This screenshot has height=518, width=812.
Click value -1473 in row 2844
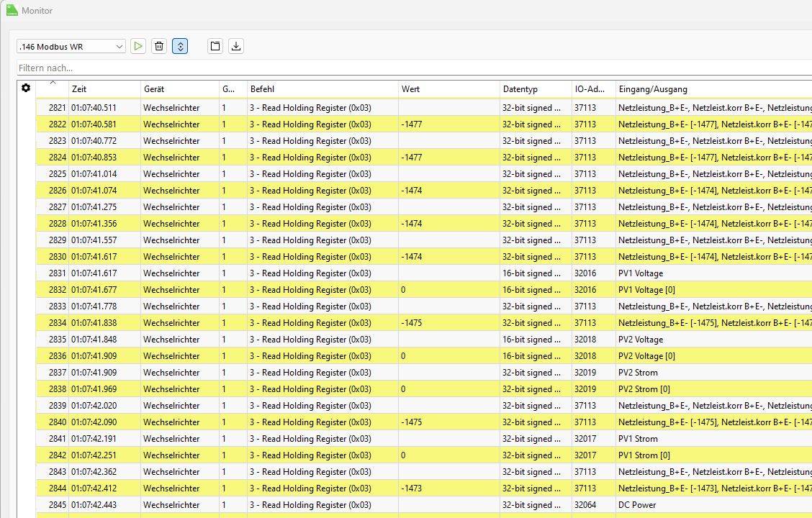(411, 489)
